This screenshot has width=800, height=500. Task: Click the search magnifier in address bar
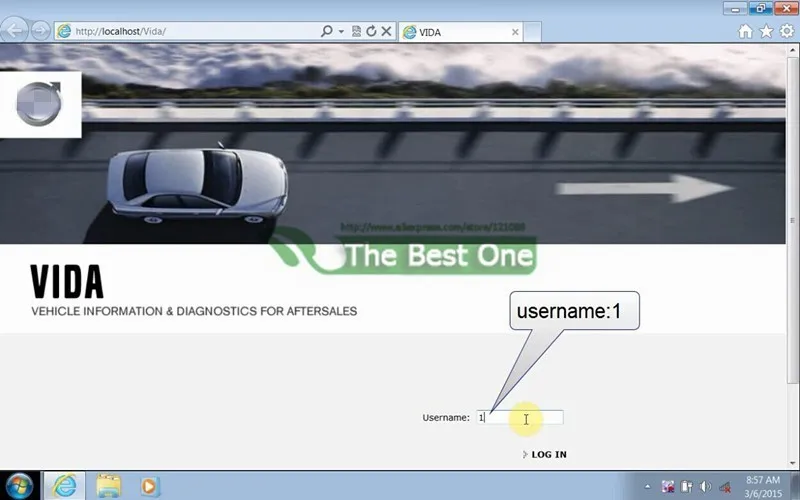[x=327, y=31]
